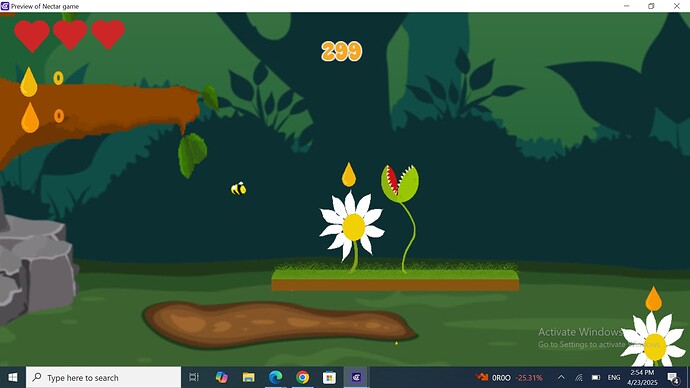Open File Explorer from taskbar
Screen dimensions: 690x388
[249, 377]
